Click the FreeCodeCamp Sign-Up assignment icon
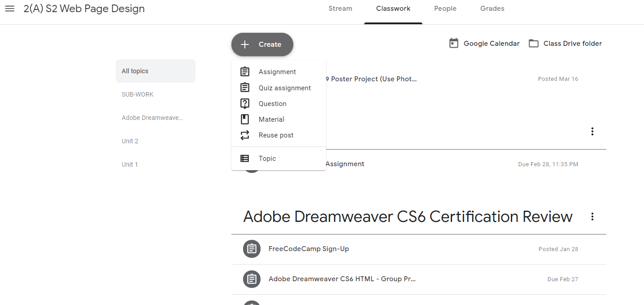The image size is (644, 305). pos(252,249)
